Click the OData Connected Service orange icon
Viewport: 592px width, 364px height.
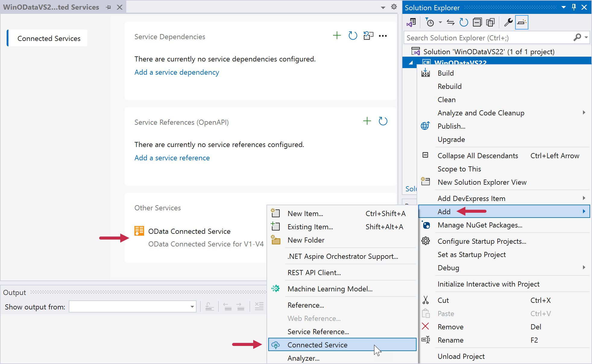point(139,231)
